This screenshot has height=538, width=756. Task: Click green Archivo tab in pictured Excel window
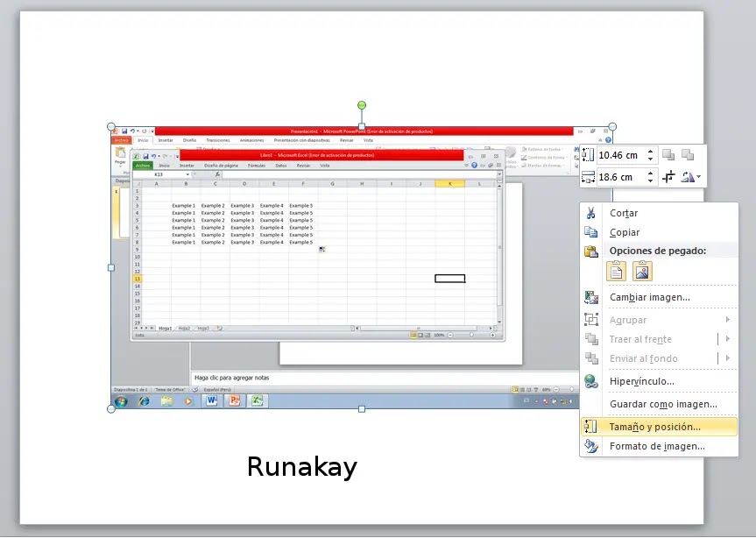pos(143,166)
